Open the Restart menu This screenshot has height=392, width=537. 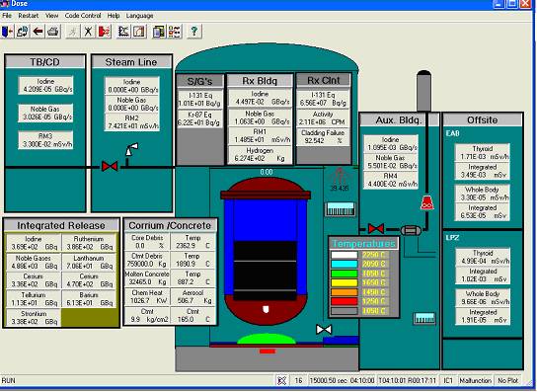29,16
